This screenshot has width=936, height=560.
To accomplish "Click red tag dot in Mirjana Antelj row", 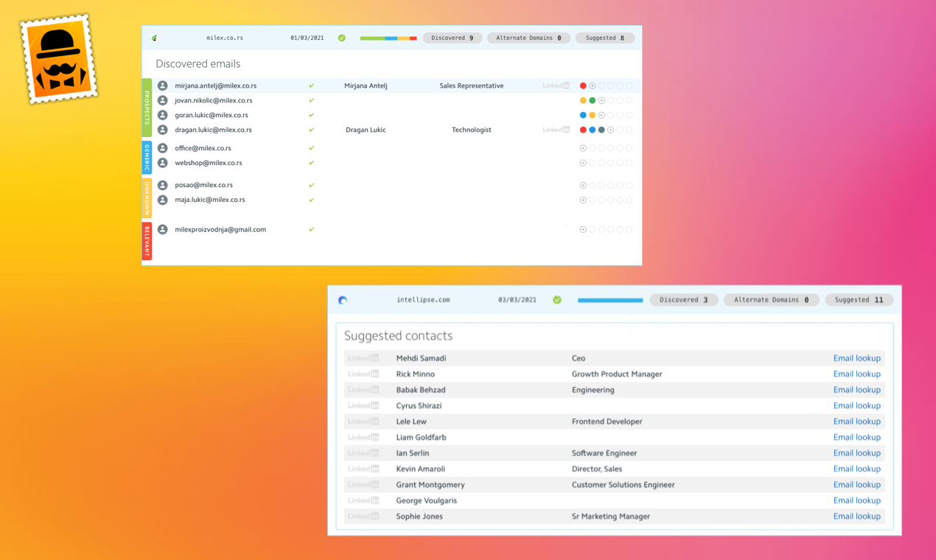I will coord(583,85).
